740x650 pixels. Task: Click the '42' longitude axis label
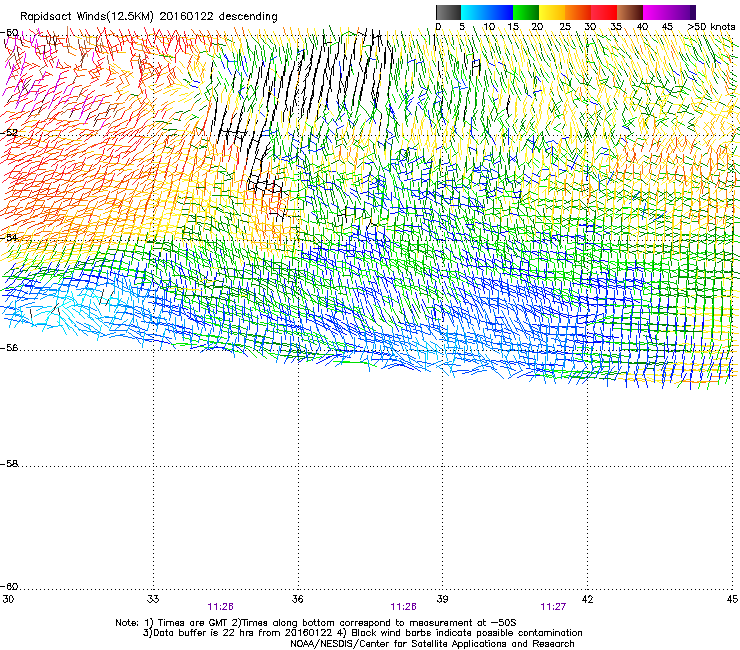(587, 599)
